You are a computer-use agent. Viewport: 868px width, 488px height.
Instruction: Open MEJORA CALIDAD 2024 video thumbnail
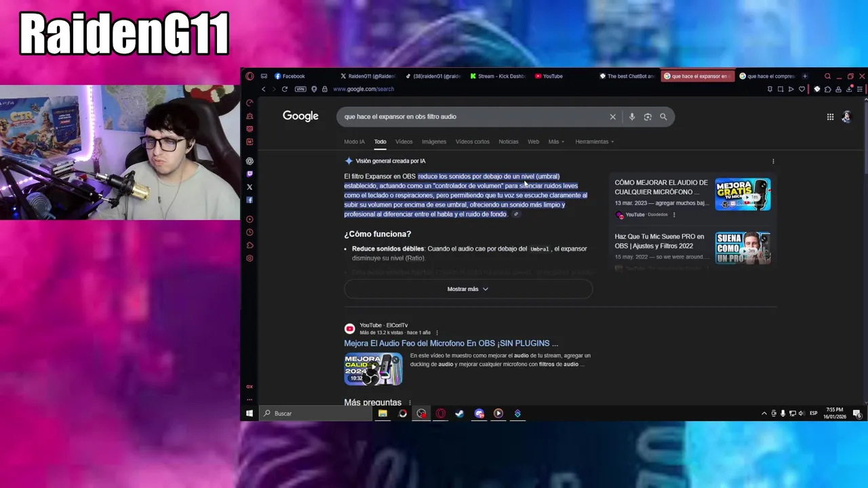tap(373, 369)
